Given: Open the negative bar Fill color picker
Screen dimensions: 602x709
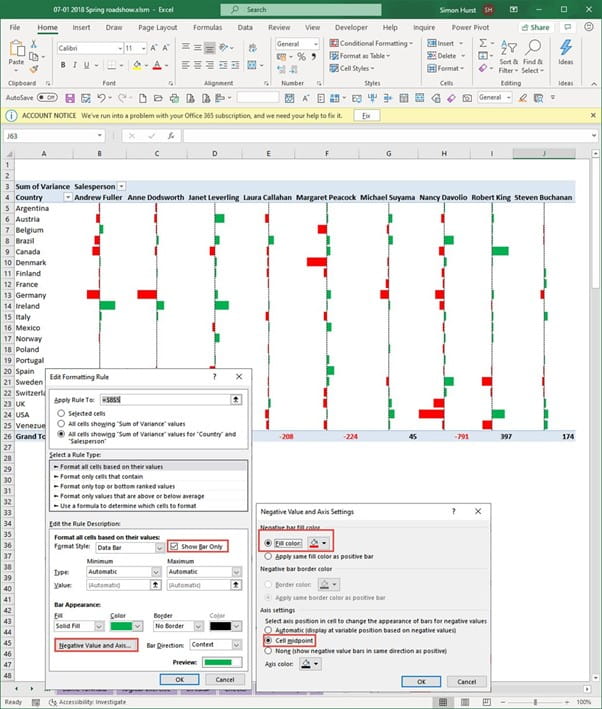Looking at the screenshot, I should (316, 541).
